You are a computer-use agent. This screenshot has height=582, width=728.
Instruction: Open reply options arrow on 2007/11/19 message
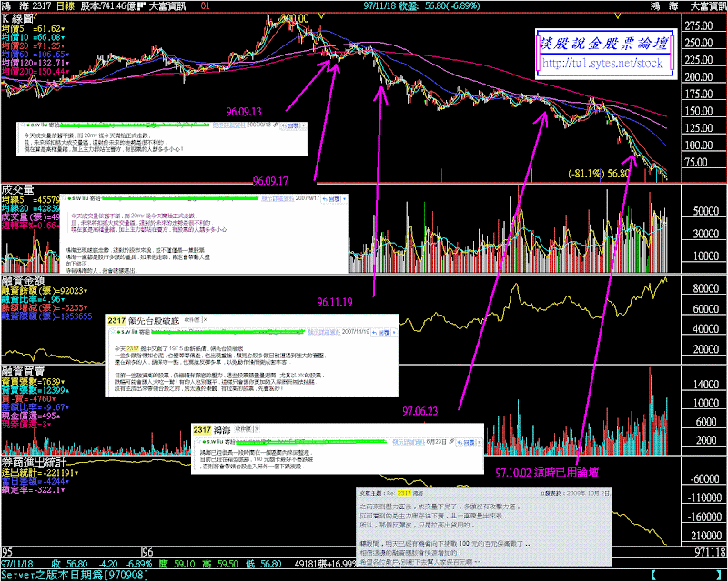(394, 332)
